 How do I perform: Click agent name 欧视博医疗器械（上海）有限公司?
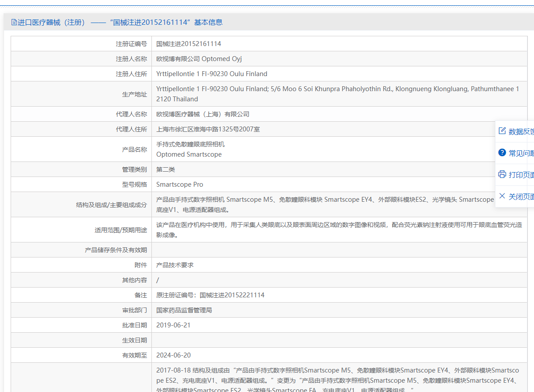coord(203,114)
